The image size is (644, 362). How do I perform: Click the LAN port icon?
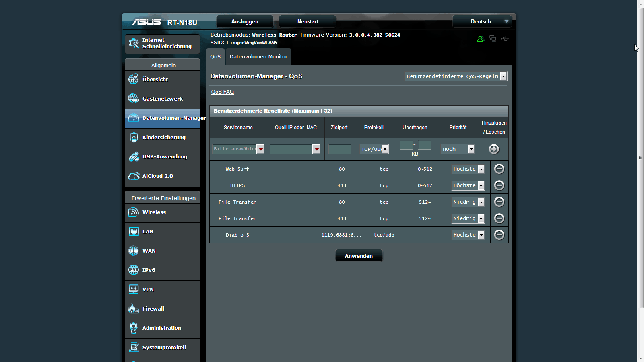(x=134, y=231)
